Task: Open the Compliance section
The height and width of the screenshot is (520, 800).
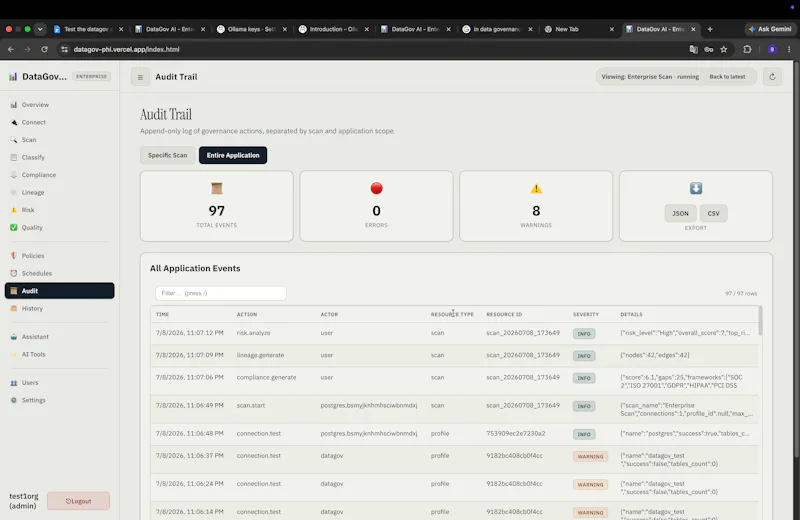Action: coord(38,175)
